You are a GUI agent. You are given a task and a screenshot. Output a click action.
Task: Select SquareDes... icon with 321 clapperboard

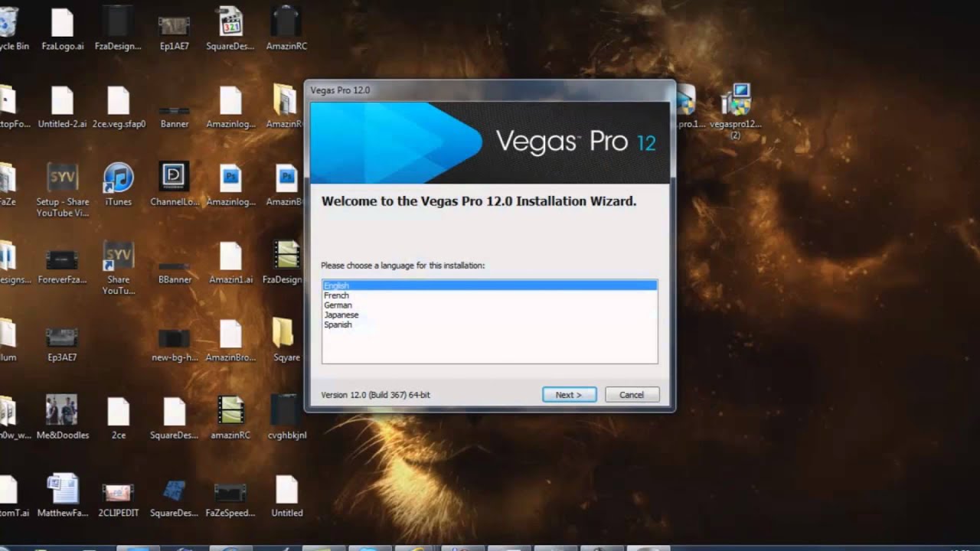pos(230,28)
